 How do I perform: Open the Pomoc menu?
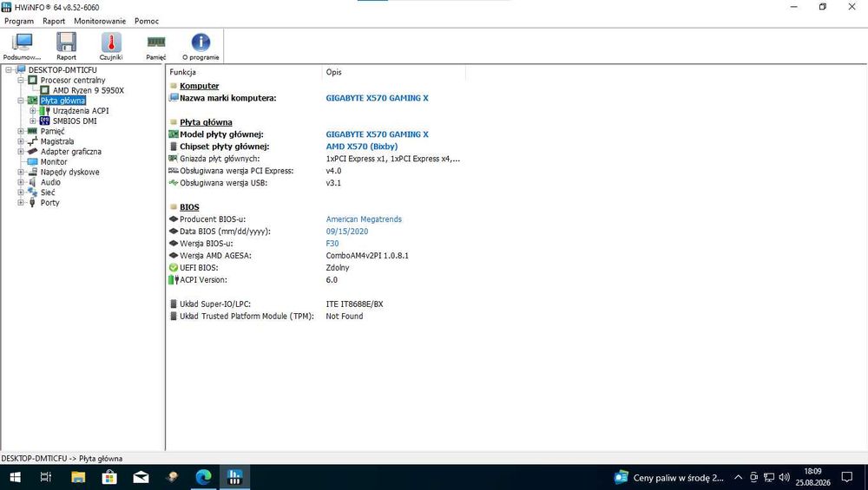(x=146, y=21)
